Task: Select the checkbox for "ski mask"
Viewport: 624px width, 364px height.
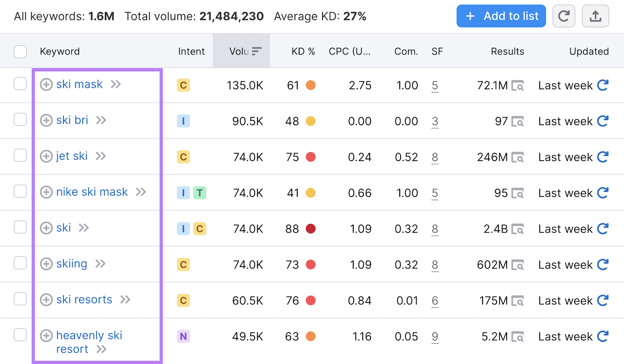Action: coord(20,83)
